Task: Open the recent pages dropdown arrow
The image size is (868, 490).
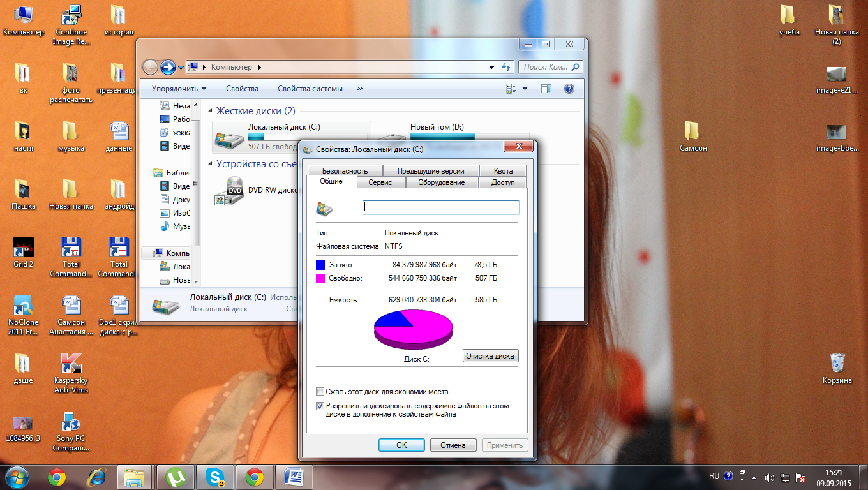Action: point(181,67)
